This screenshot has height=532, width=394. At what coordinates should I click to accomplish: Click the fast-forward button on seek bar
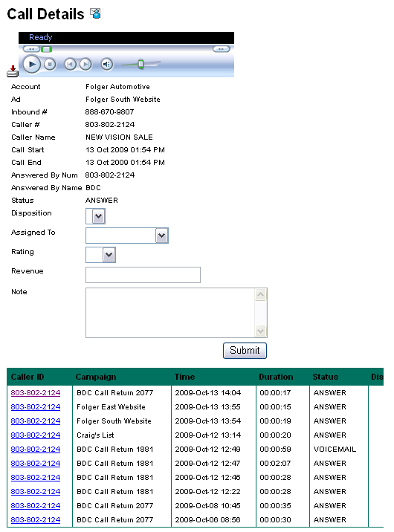[x=222, y=49]
